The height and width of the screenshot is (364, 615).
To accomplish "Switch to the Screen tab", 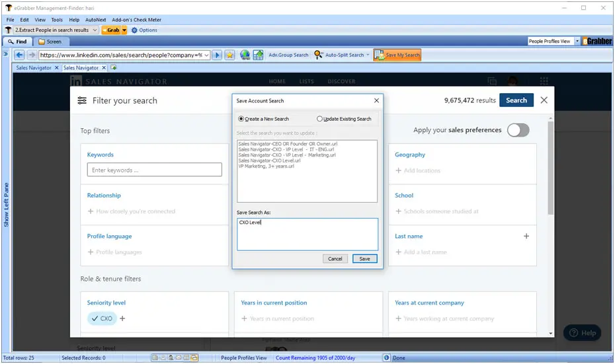I will (50, 42).
